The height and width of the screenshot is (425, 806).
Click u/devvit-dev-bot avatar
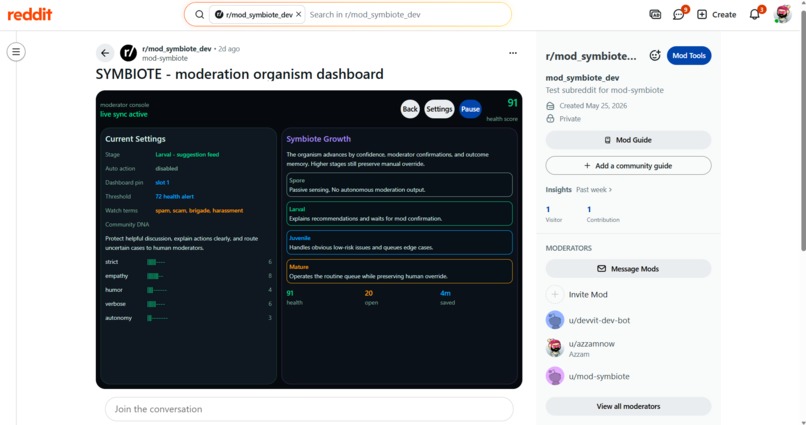click(x=555, y=320)
